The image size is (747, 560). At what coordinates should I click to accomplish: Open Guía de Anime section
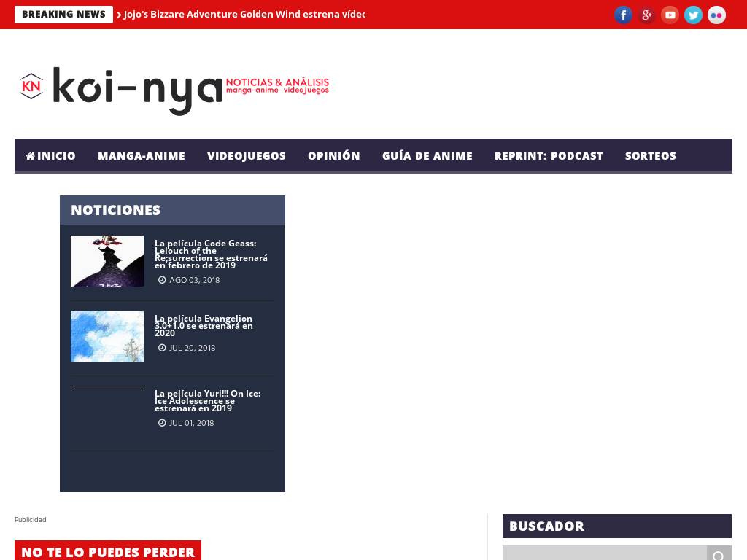point(427,156)
